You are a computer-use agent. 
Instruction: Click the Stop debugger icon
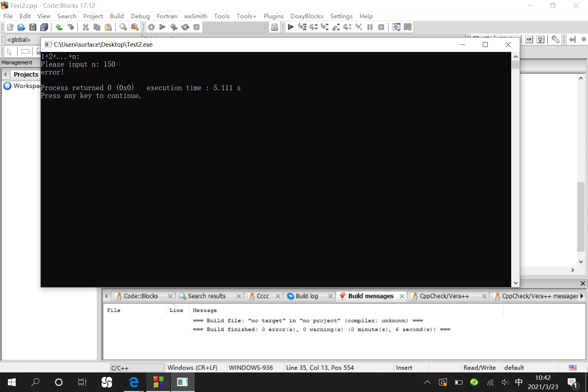381,27
